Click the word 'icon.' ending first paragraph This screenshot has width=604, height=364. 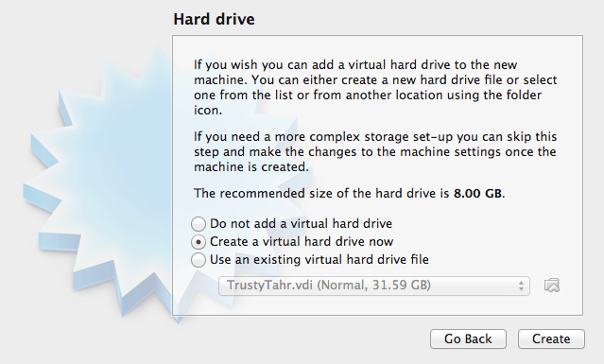pos(208,111)
